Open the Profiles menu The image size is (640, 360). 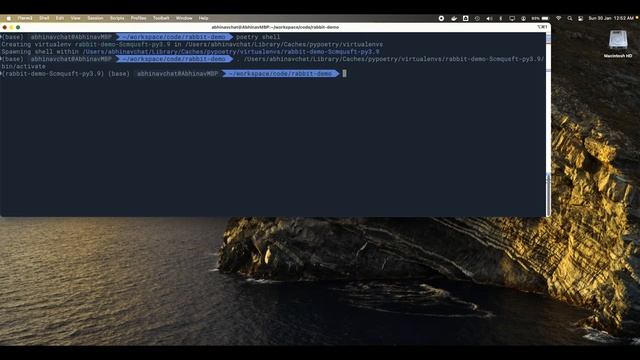[x=138, y=18]
